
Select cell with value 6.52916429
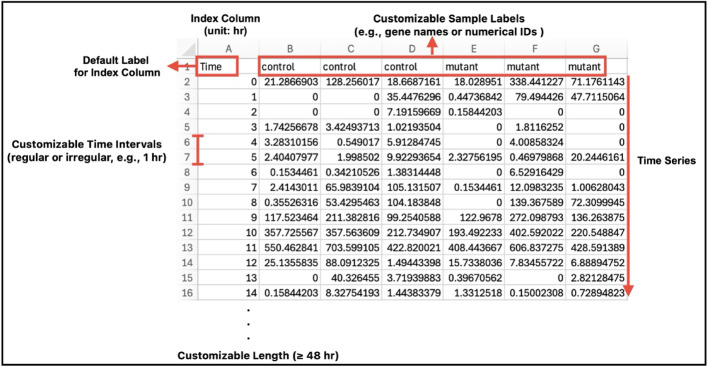click(535, 172)
